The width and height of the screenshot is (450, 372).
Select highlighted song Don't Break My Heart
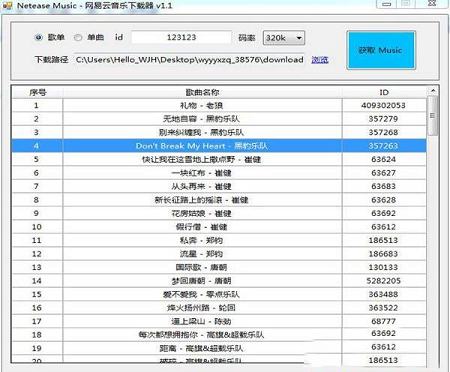(x=202, y=146)
